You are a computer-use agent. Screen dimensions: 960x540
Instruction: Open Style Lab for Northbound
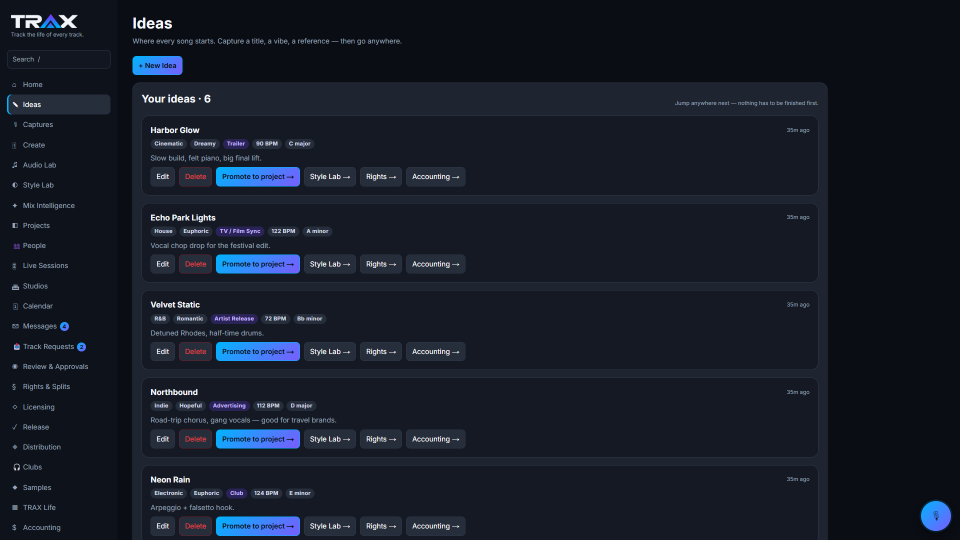tap(330, 439)
